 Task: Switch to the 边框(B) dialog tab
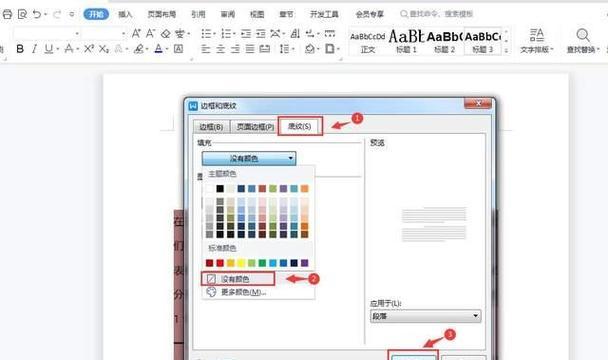[211, 127]
